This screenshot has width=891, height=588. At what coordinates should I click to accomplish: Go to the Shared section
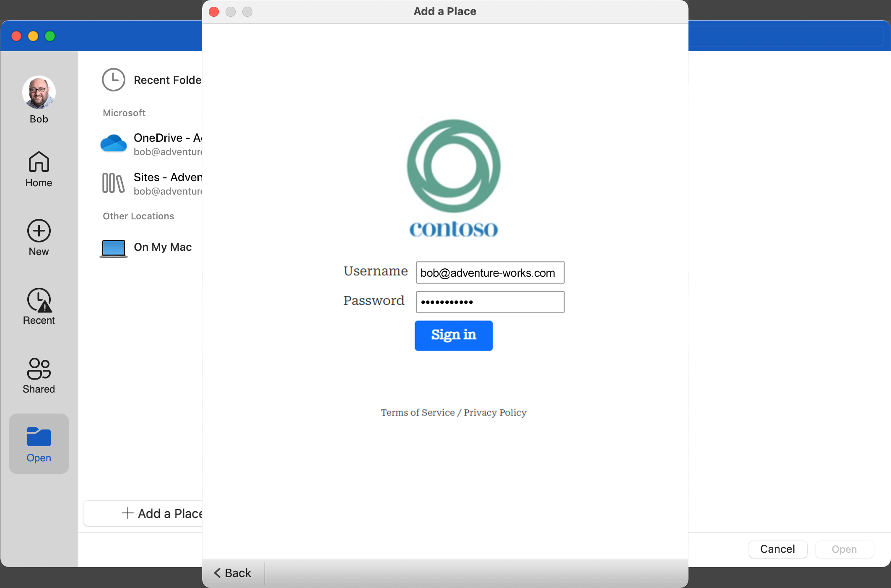tap(39, 369)
